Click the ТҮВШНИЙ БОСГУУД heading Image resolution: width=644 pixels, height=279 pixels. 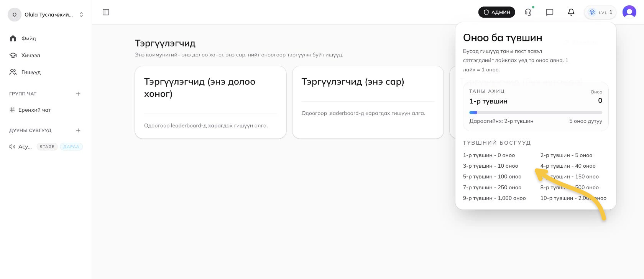497,143
